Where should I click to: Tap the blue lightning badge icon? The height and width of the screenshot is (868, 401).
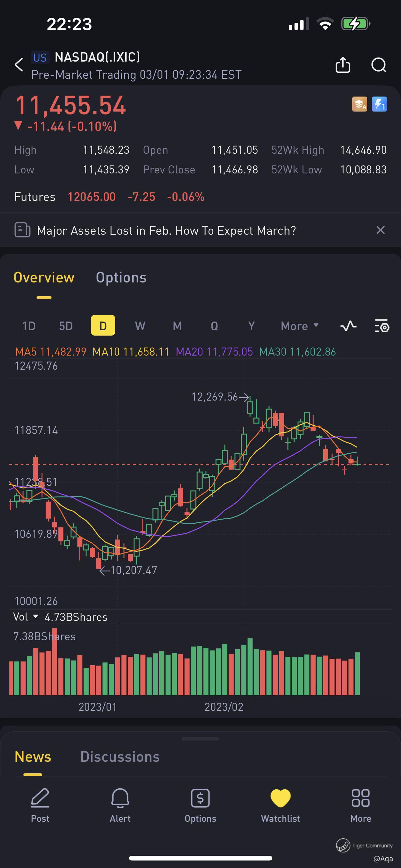pyautogui.click(x=379, y=104)
